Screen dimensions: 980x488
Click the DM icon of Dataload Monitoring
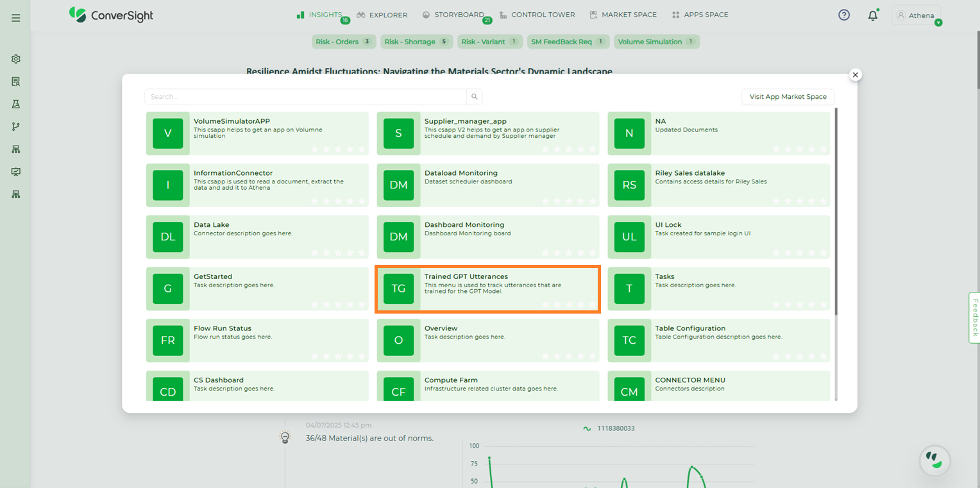click(398, 185)
